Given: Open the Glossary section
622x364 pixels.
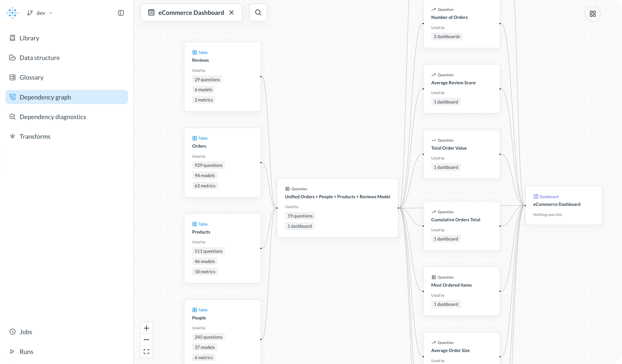Looking at the screenshot, I should click(32, 77).
